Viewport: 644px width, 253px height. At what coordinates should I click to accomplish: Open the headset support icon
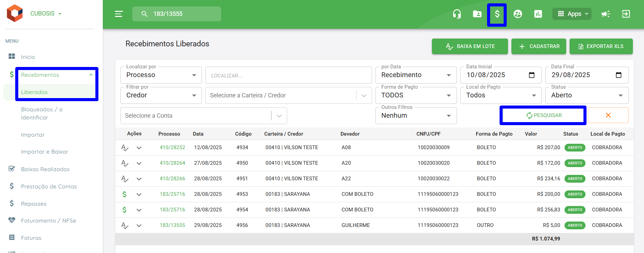coord(457,14)
